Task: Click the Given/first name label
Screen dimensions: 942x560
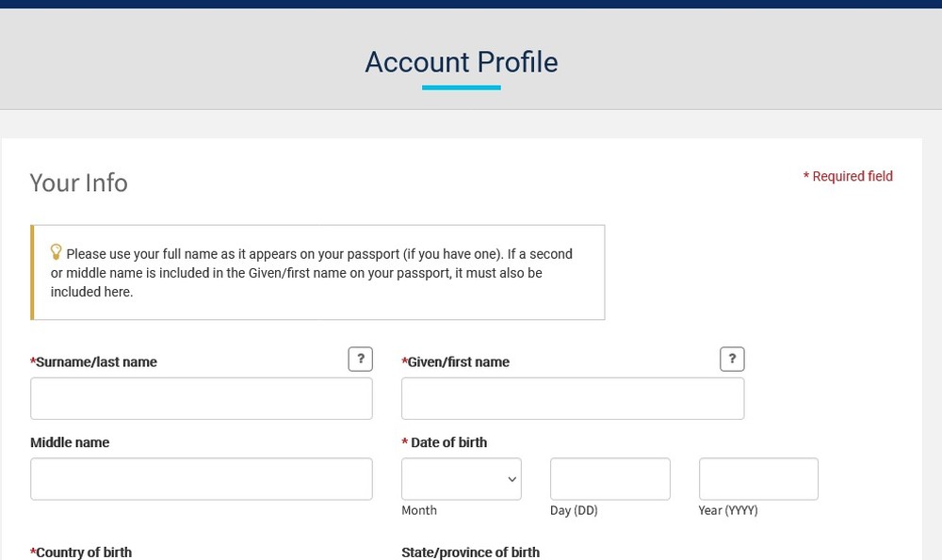Action: [455, 362]
